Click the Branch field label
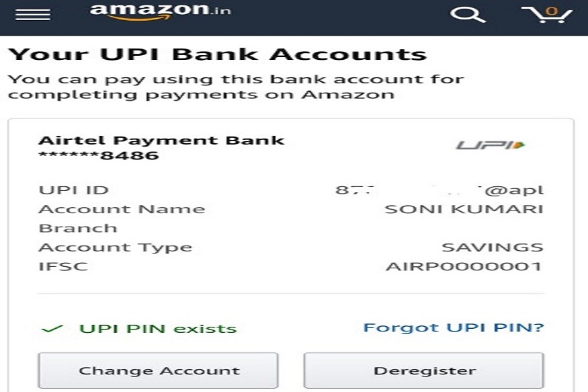This screenshot has height=392, width=588. (78, 228)
